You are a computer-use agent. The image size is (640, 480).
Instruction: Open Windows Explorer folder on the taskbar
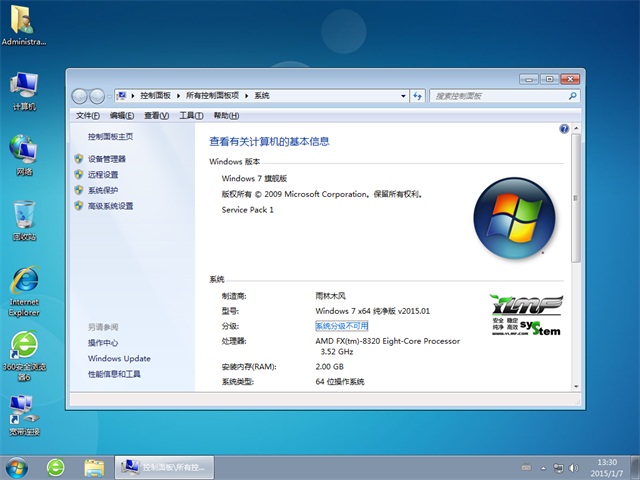click(94, 467)
